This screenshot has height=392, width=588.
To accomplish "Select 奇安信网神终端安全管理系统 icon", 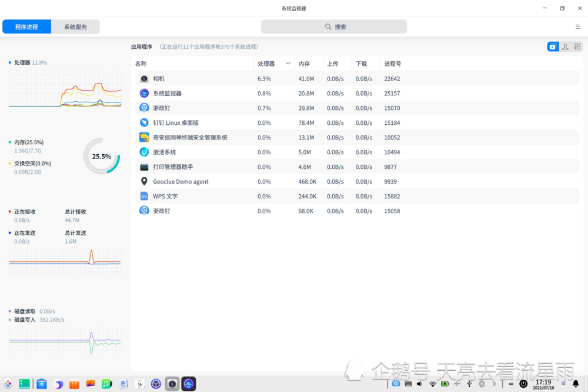I will coord(144,137).
